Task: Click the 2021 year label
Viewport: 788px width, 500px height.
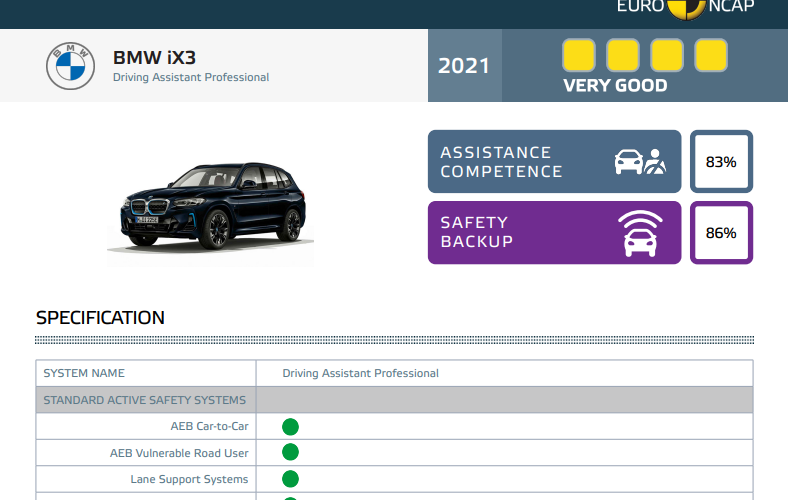Action: click(464, 66)
